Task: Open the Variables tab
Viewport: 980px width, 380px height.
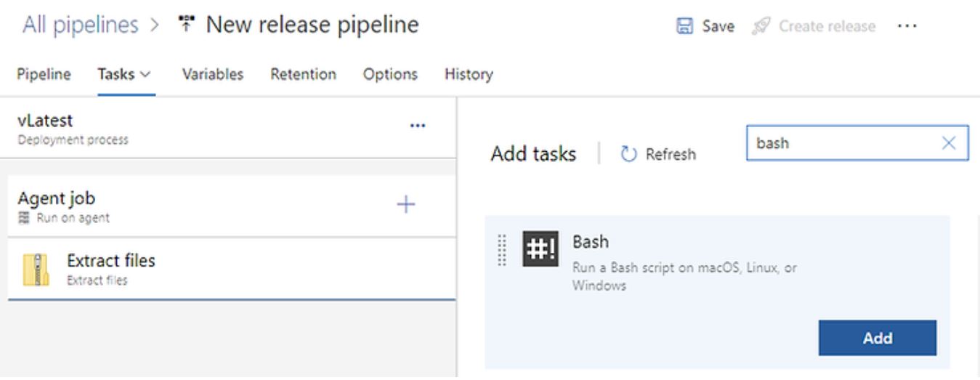Action: [x=212, y=74]
